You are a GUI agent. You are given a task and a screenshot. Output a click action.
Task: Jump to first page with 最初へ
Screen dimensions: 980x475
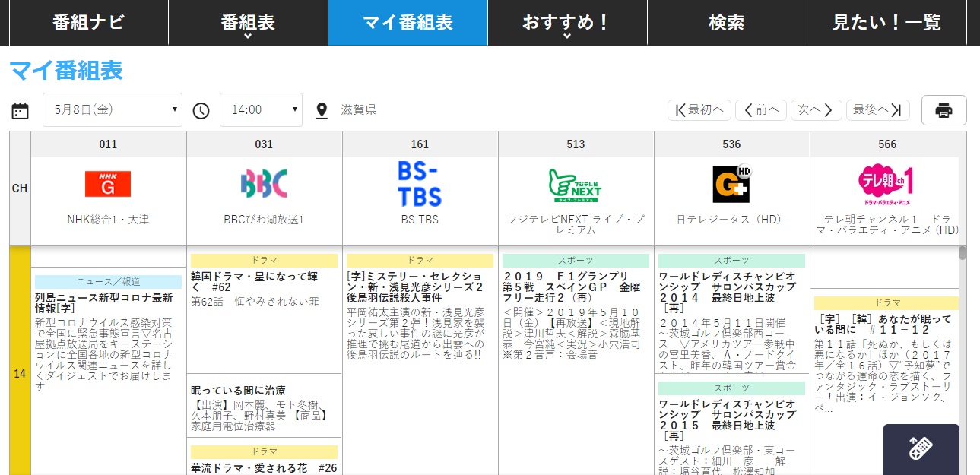[699, 110]
